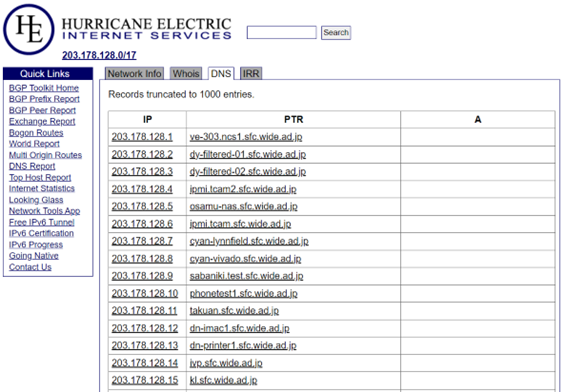
Task: Open PTR ve-303.ncs1.sfc.wide.ad.jp
Action: click(246, 137)
